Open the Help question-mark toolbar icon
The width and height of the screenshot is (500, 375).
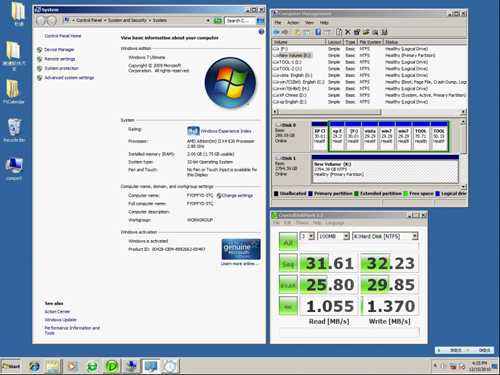point(318,32)
